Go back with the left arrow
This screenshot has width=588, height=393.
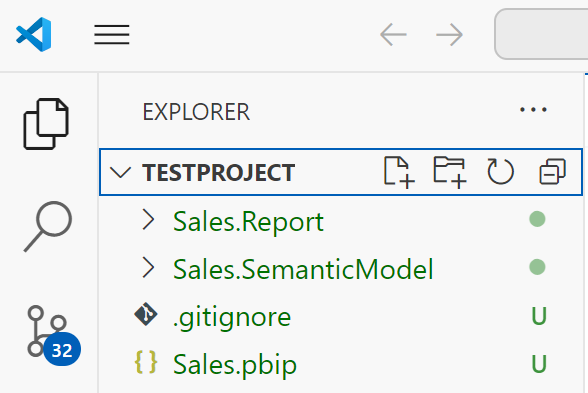click(x=393, y=34)
